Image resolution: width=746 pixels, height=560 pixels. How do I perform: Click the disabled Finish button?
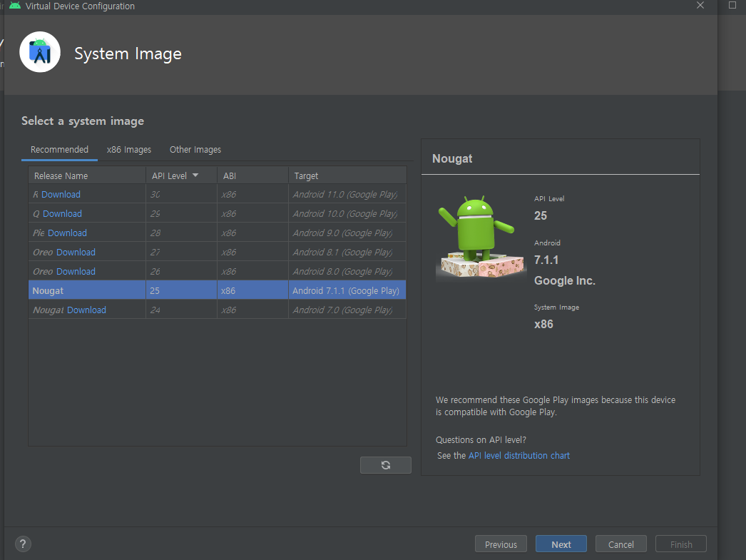pos(681,544)
